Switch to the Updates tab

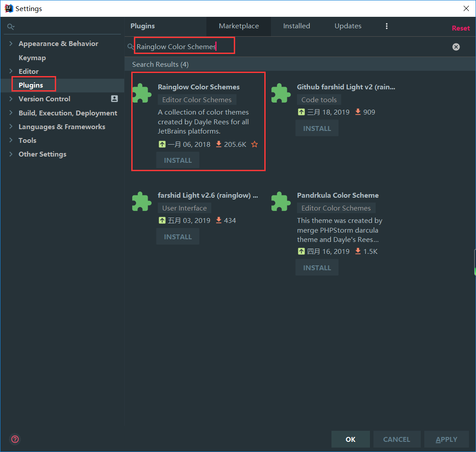(x=348, y=26)
